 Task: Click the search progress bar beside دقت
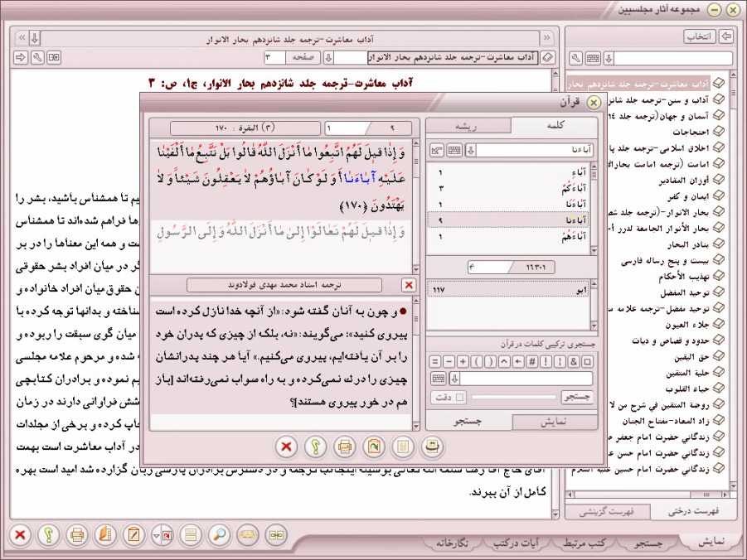click(x=513, y=397)
